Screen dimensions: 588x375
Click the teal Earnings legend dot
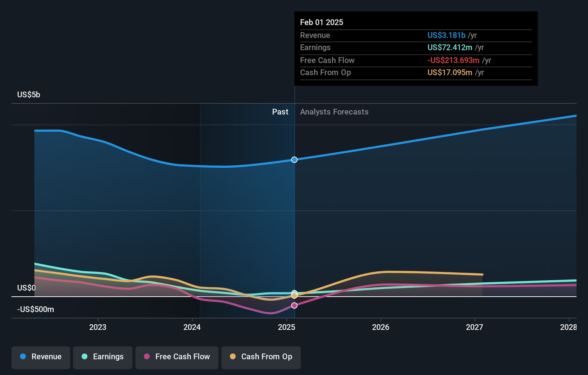click(x=85, y=357)
